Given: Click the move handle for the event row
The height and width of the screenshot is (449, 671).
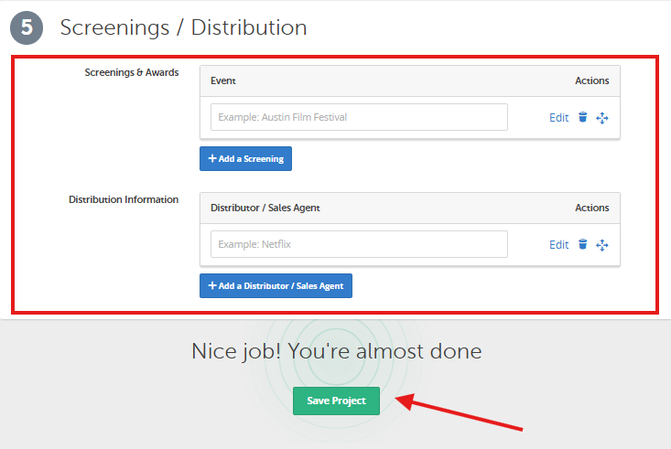Looking at the screenshot, I should 602,118.
